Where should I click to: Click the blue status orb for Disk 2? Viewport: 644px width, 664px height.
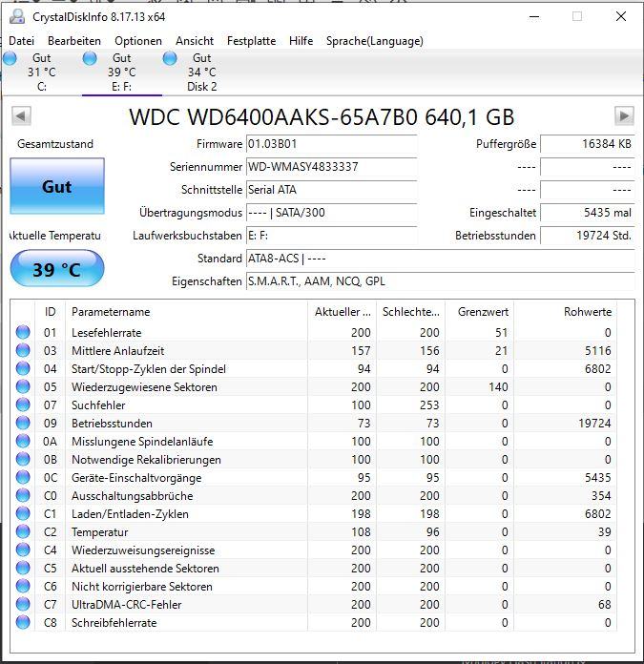(170, 58)
